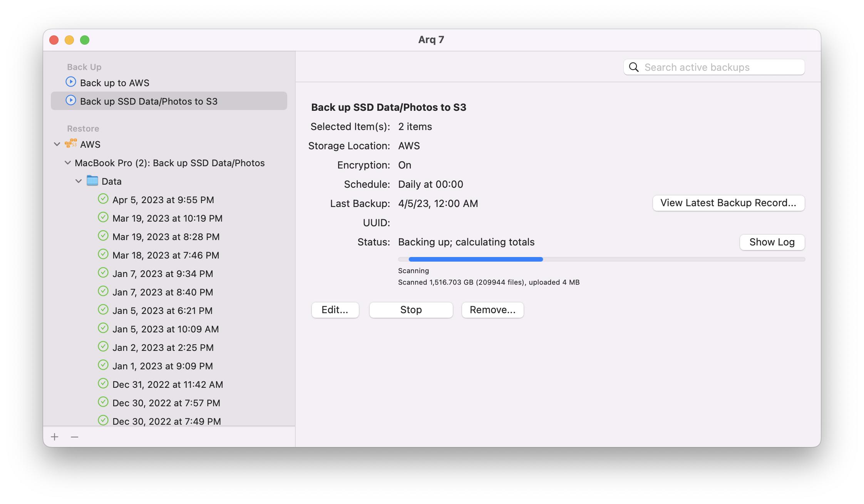The image size is (864, 504).
Task: Select the AWS storage location row
Action: coord(169,144)
